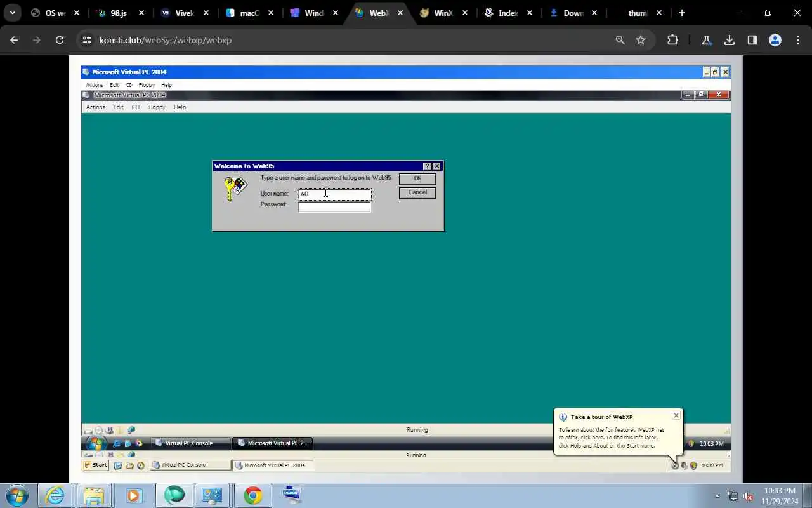Click the address bar URL konsti.club
Screen dimensions: 812x508
click(166, 40)
